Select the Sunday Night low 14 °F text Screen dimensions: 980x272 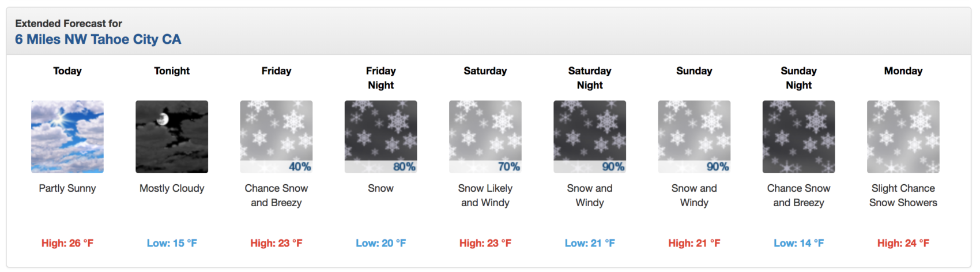[x=798, y=243]
